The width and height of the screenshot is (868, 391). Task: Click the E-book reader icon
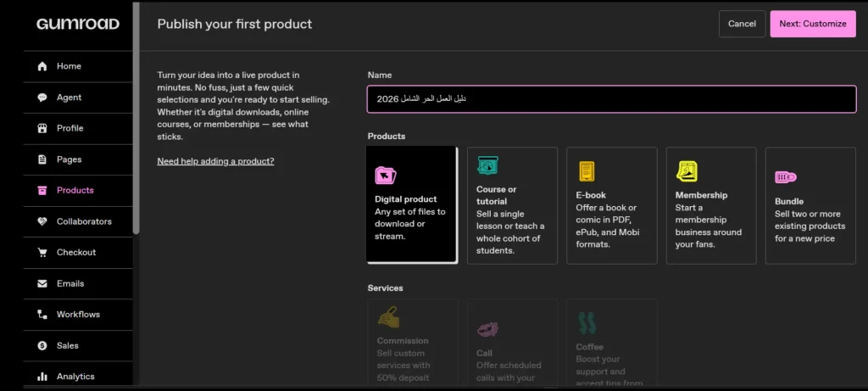(587, 171)
